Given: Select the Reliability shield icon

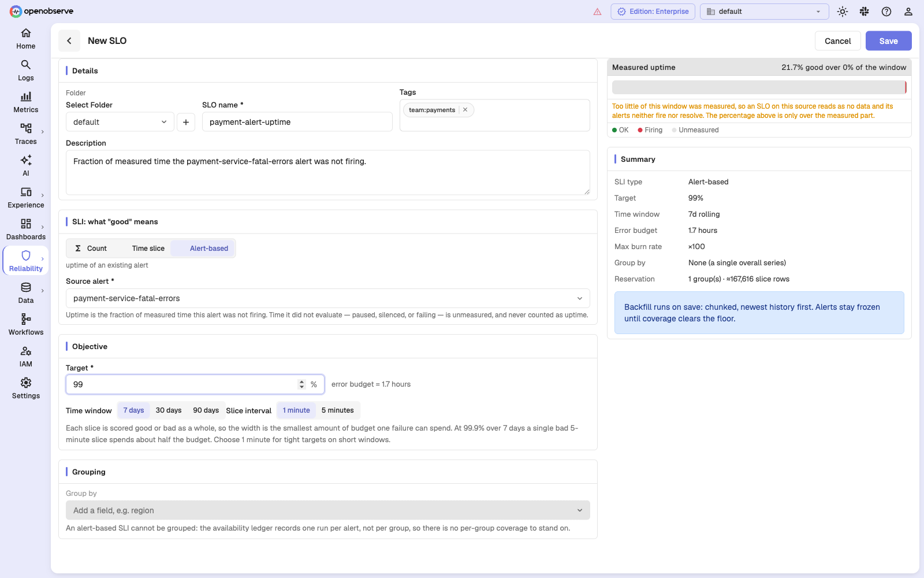Looking at the screenshot, I should click(26, 255).
